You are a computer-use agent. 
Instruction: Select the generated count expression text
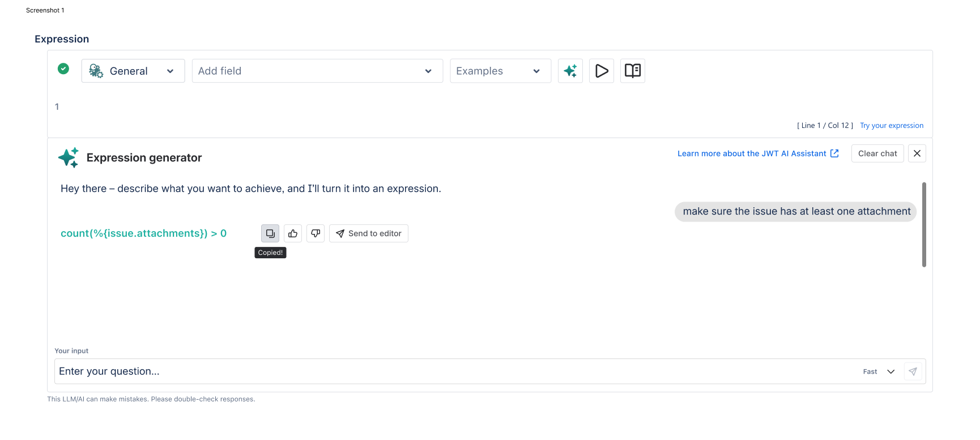pyautogui.click(x=144, y=233)
